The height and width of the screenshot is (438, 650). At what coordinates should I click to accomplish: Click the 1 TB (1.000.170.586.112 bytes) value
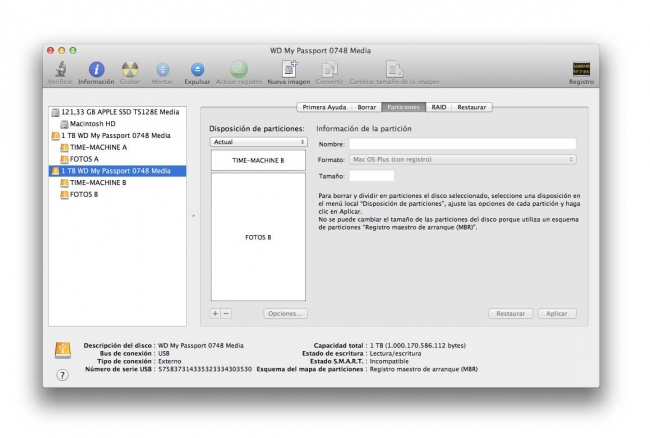(418, 346)
